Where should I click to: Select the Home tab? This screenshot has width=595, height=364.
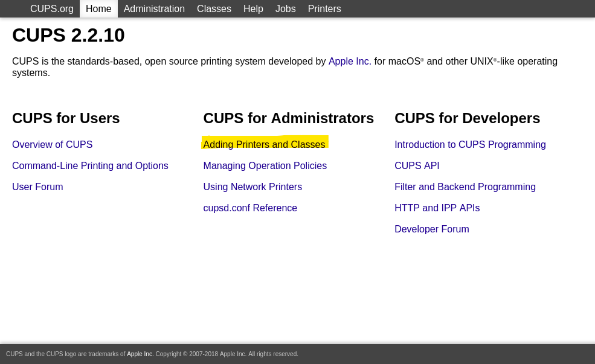tap(98, 9)
